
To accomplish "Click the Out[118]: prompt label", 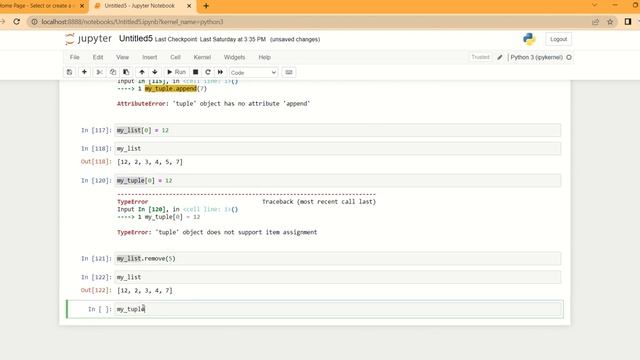I will point(96,162).
